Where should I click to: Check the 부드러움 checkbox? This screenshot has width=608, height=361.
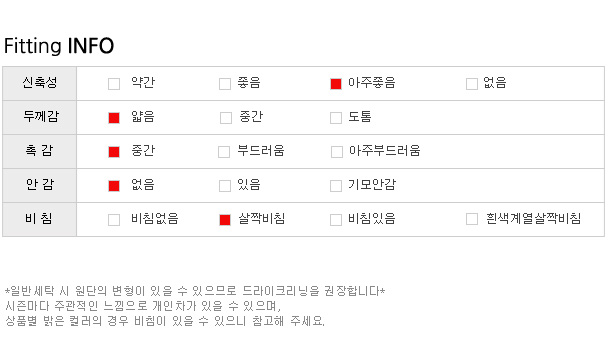tap(224, 152)
